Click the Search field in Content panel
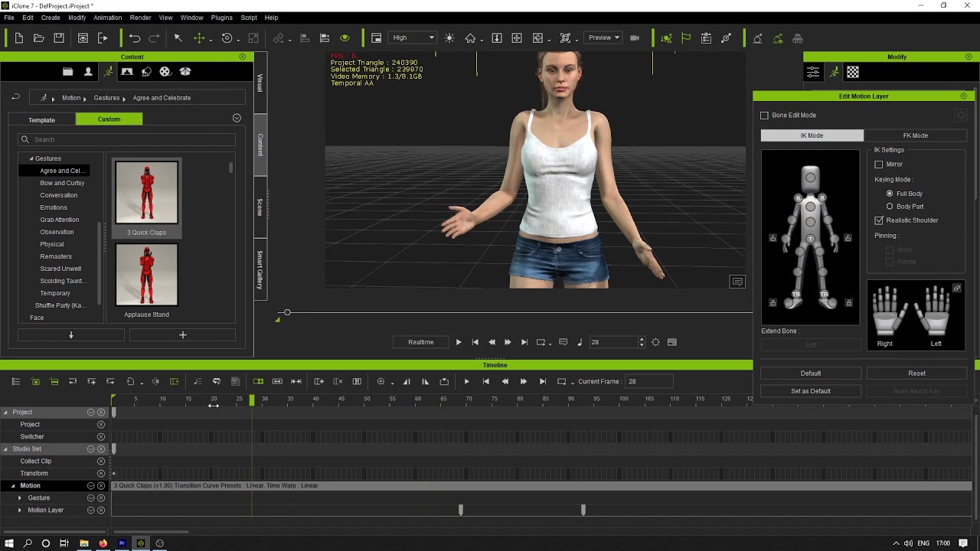This screenshot has height=551, width=980. pos(127,139)
